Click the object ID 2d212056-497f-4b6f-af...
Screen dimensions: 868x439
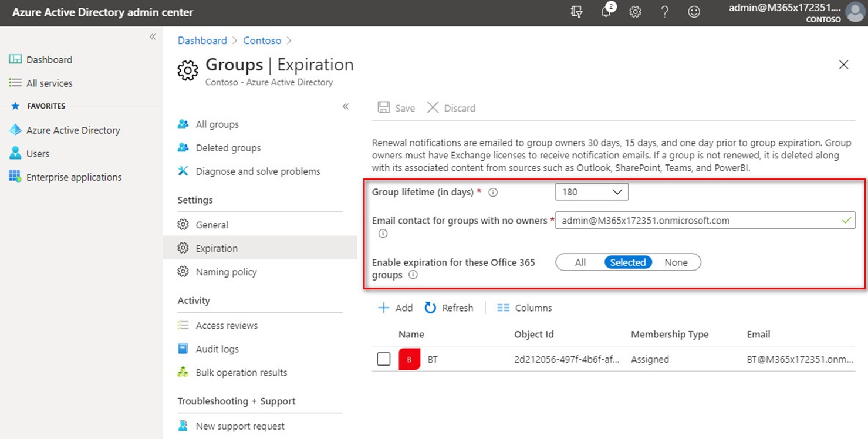pos(566,359)
